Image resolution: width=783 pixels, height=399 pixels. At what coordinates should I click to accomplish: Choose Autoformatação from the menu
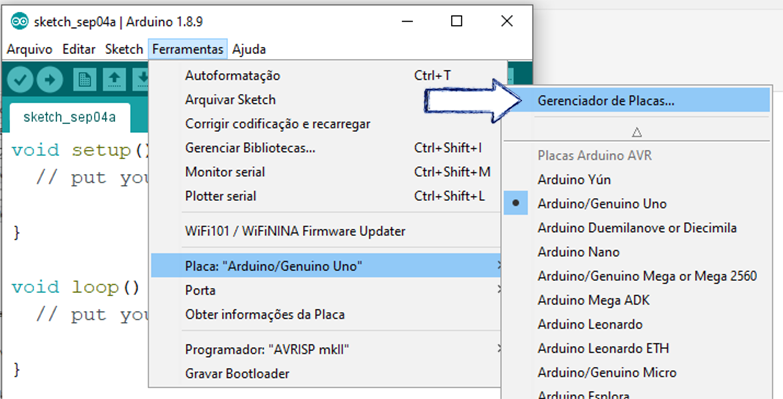click(x=326, y=75)
